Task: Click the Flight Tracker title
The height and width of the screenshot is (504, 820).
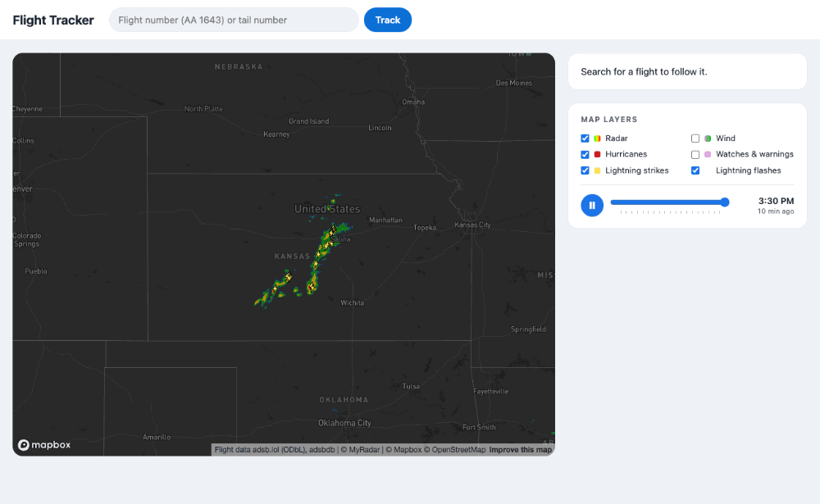Action: coord(53,20)
